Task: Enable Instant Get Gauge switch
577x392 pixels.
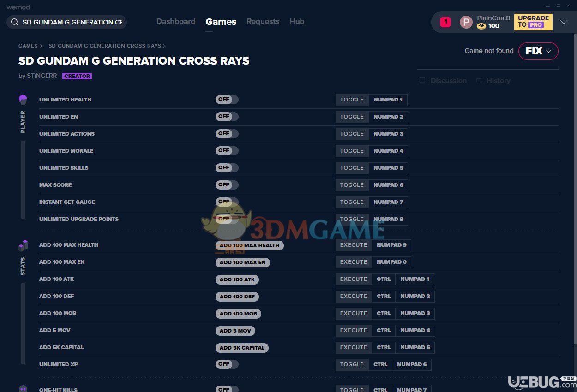Action: click(227, 202)
